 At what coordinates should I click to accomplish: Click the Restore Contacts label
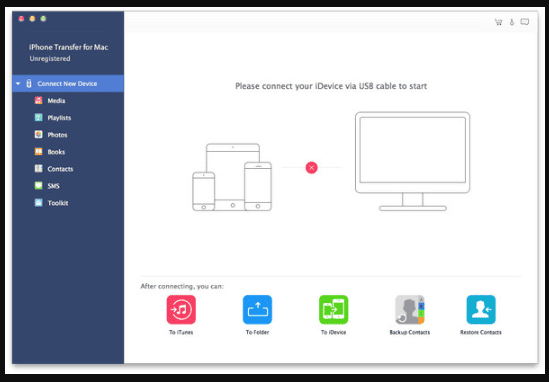[x=481, y=332]
